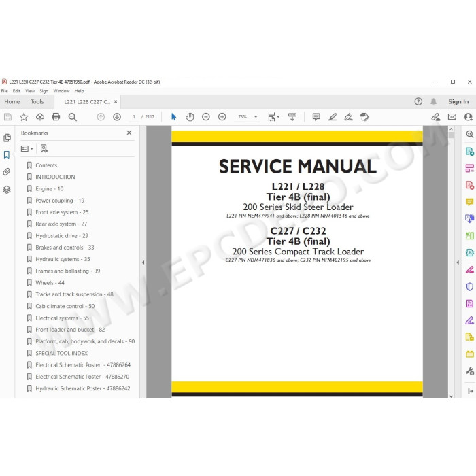476x476 pixels.
Task: Switch to the Tools tab
Action: click(x=37, y=102)
